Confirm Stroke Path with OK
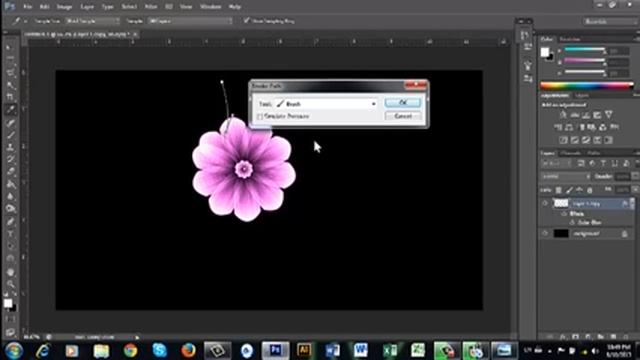Image resolution: width=640 pixels, height=360 pixels. [402, 102]
